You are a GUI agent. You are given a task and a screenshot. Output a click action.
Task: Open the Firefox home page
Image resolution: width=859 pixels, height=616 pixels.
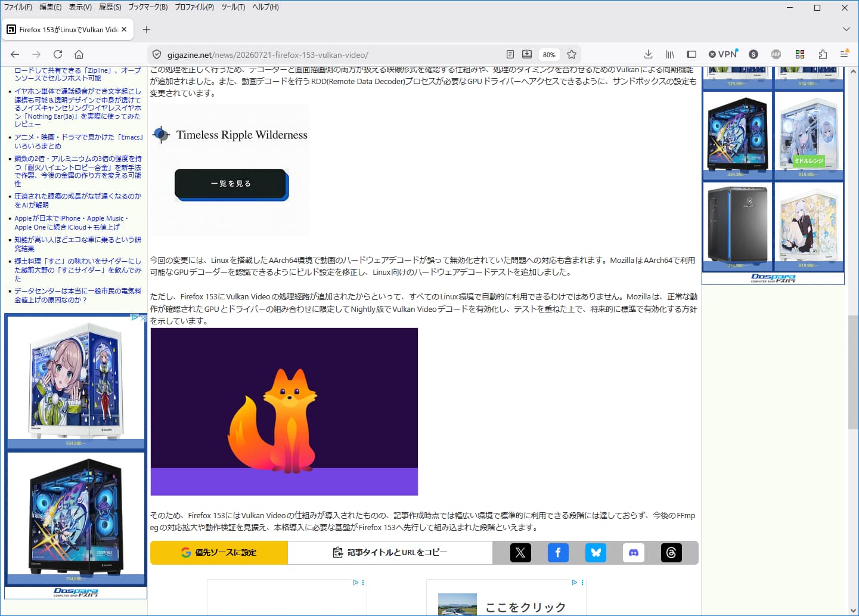79,54
